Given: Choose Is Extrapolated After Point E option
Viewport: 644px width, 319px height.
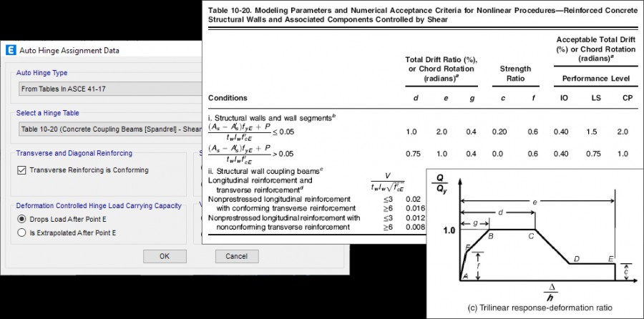Looking at the screenshot, I should 23,233.
